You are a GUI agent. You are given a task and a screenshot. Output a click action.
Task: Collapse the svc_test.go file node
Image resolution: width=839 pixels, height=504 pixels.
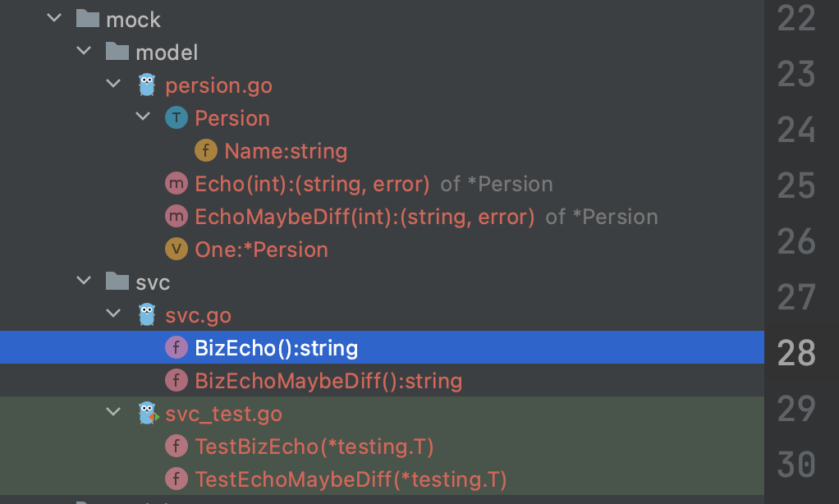pyautogui.click(x=113, y=411)
